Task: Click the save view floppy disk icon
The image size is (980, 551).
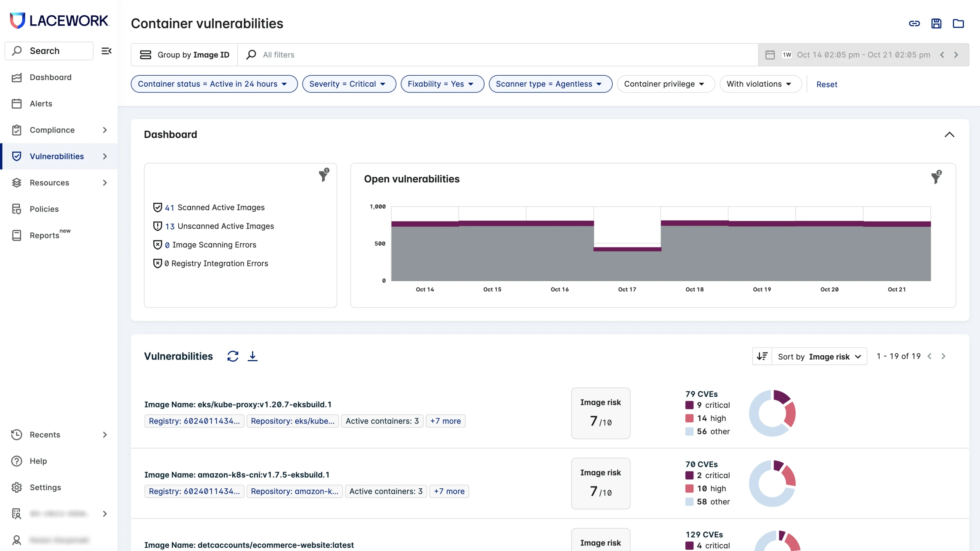Action: point(936,24)
